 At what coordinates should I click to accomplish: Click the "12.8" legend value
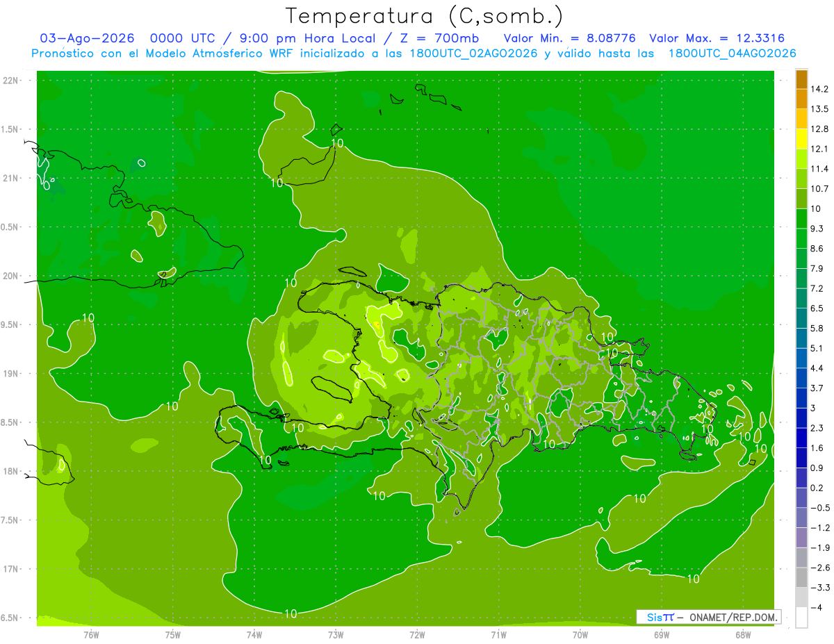point(819,129)
